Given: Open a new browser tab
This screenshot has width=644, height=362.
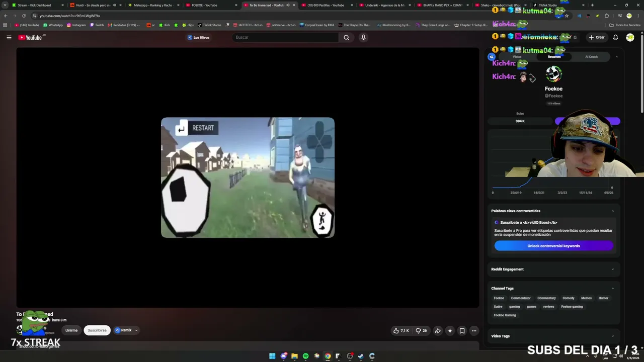Looking at the screenshot, I should pyautogui.click(x=592, y=5).
